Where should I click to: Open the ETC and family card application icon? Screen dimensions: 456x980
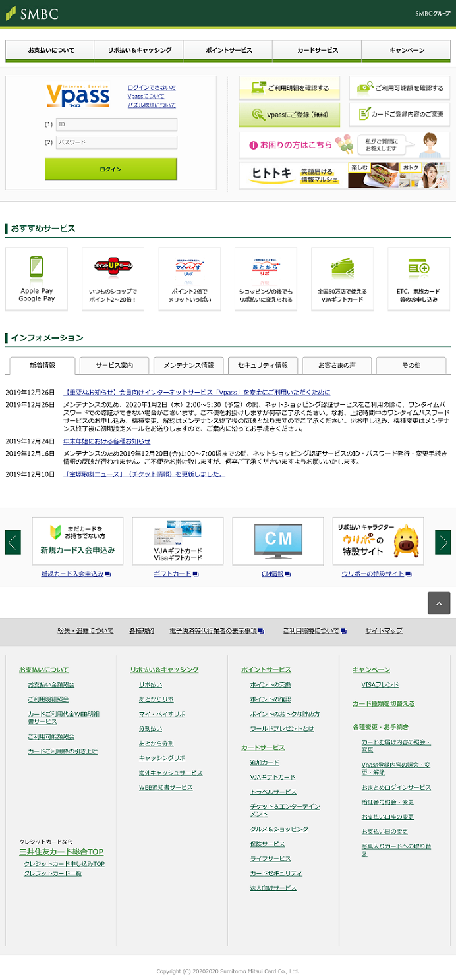(x=418, y=268)
